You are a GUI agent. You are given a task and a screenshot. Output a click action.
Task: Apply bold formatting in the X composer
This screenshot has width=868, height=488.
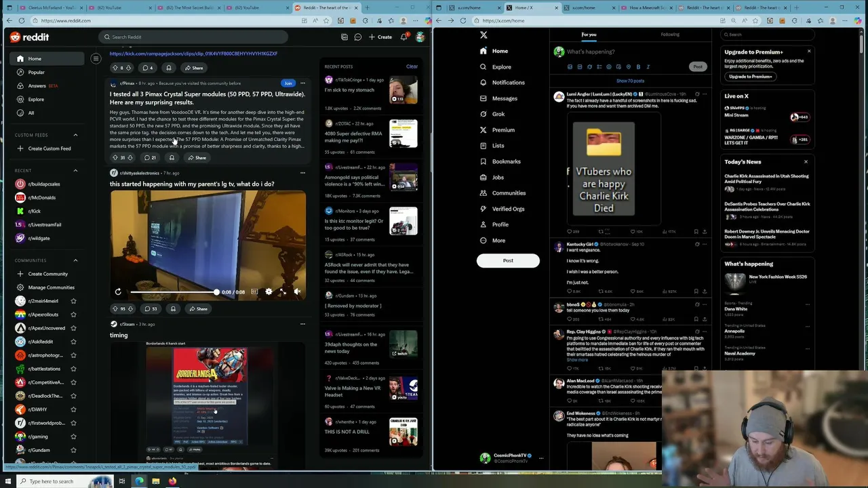click(x=638, y=67)
